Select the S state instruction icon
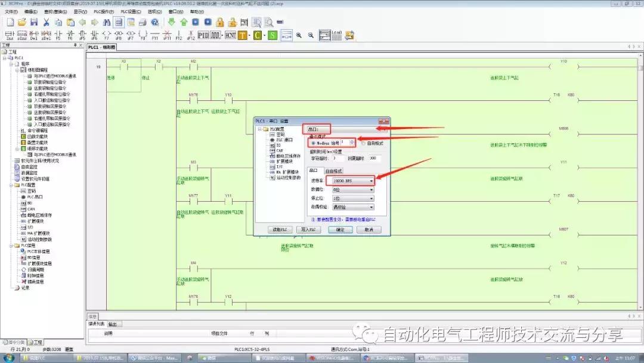The width and height of the screenshot is (644, 363). point(272,35)
